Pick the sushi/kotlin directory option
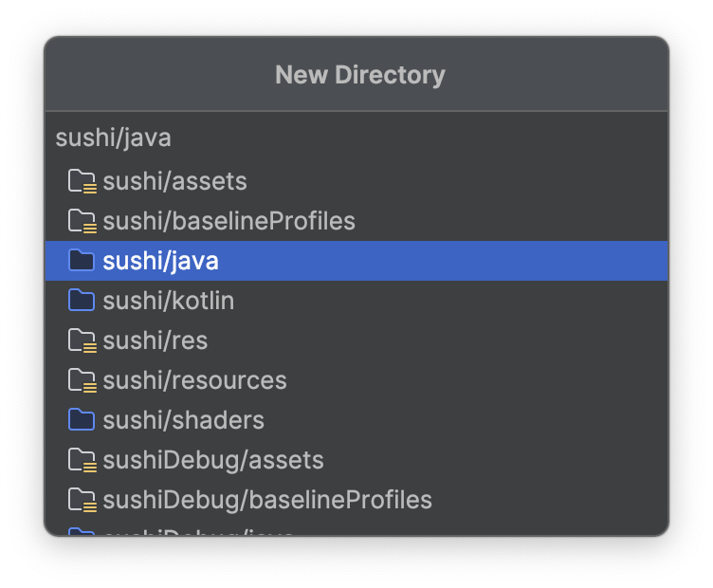Screen dimensions: 713x588 click(x=169, y=301)
